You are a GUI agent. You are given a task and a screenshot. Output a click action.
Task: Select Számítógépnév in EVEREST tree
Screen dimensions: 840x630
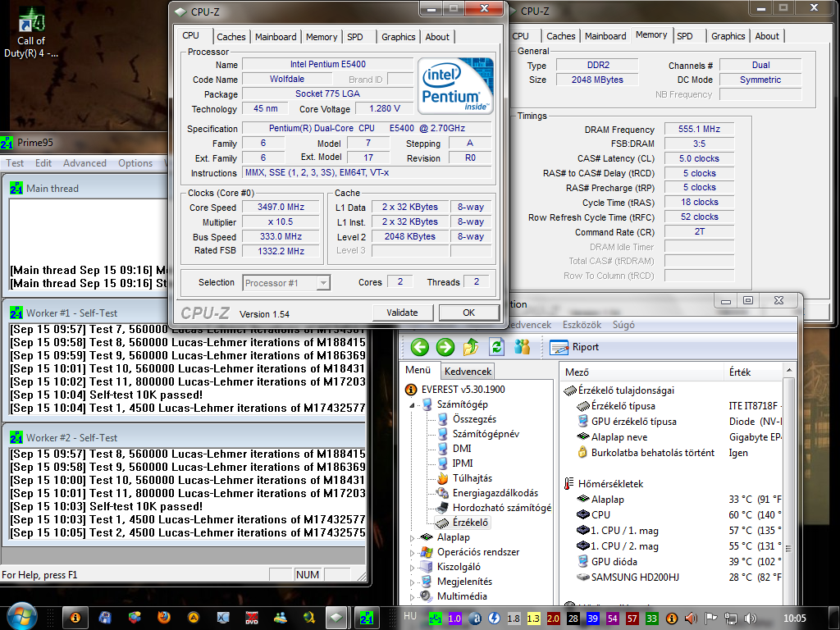tap(486, 434)
